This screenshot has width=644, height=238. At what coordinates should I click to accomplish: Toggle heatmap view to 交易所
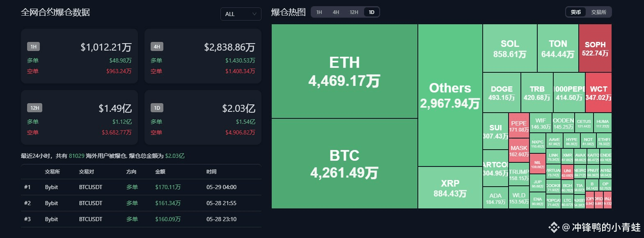[x=598, y=12]
